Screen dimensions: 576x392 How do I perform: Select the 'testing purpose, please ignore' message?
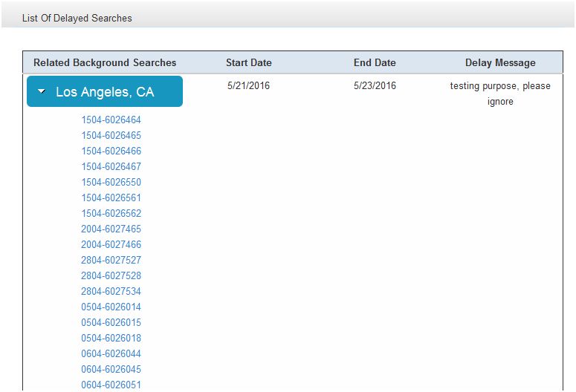[x=500, y=94]
